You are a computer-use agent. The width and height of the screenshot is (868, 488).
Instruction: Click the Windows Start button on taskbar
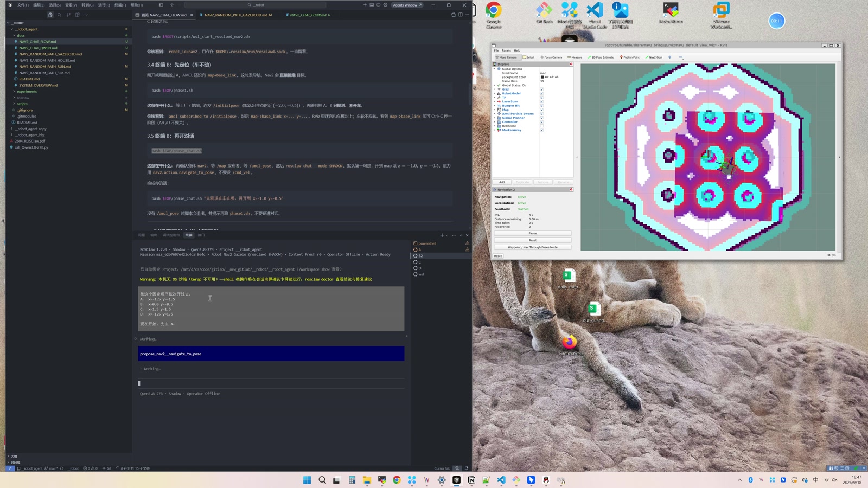point(307,480)
